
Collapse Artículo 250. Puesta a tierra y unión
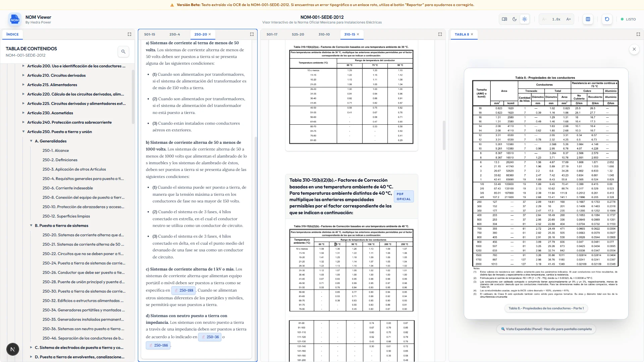23,132
